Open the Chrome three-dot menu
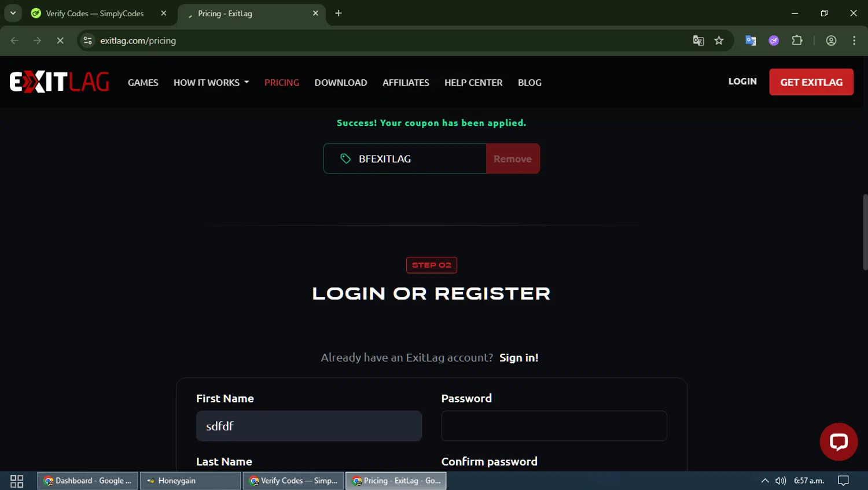Viewport: 868px width, 490px height. [x=854, y=40]
